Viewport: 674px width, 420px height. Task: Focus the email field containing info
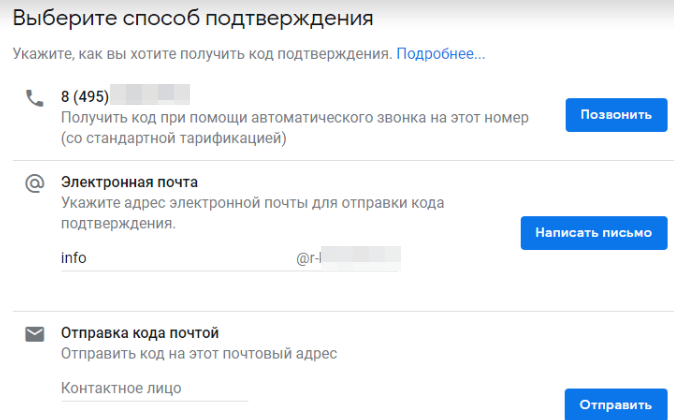pyautogui.click(x=175, y=258)
